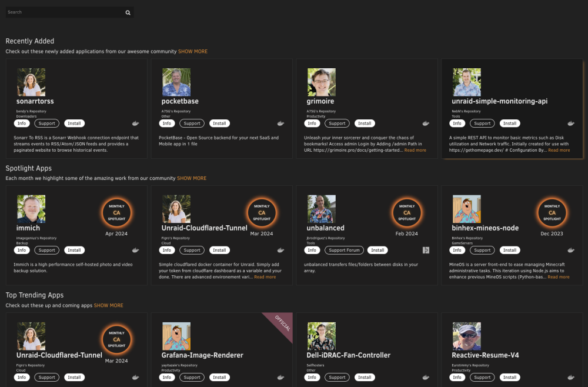Install binhex-mineos-node
The image size is (588, 387).
point(510,250)
